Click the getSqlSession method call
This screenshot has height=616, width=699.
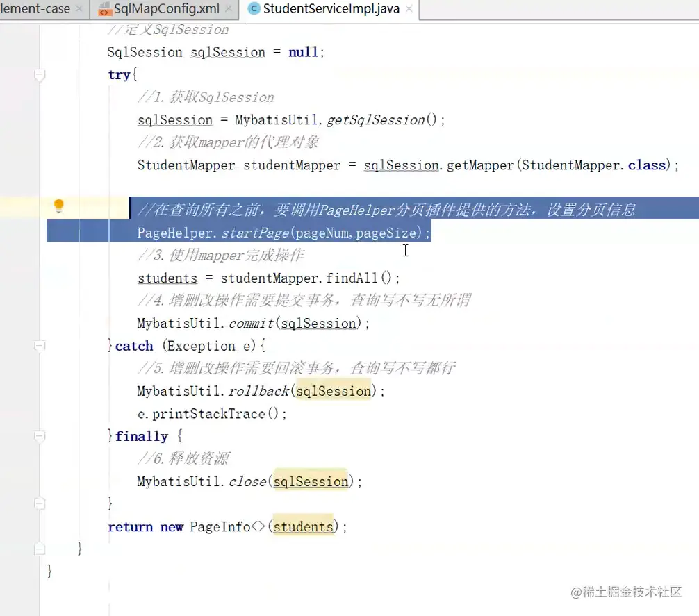(x=375, y=120)
